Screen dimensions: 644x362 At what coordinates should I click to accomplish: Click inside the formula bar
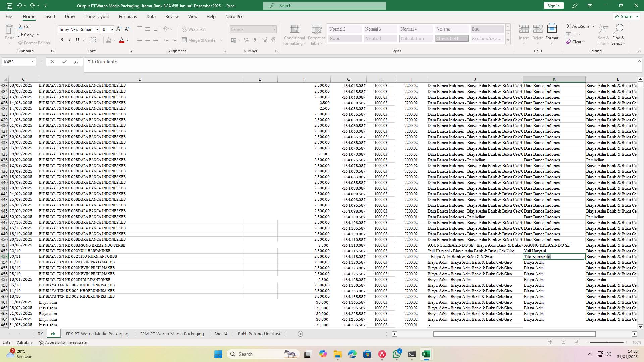coord(235,62)
